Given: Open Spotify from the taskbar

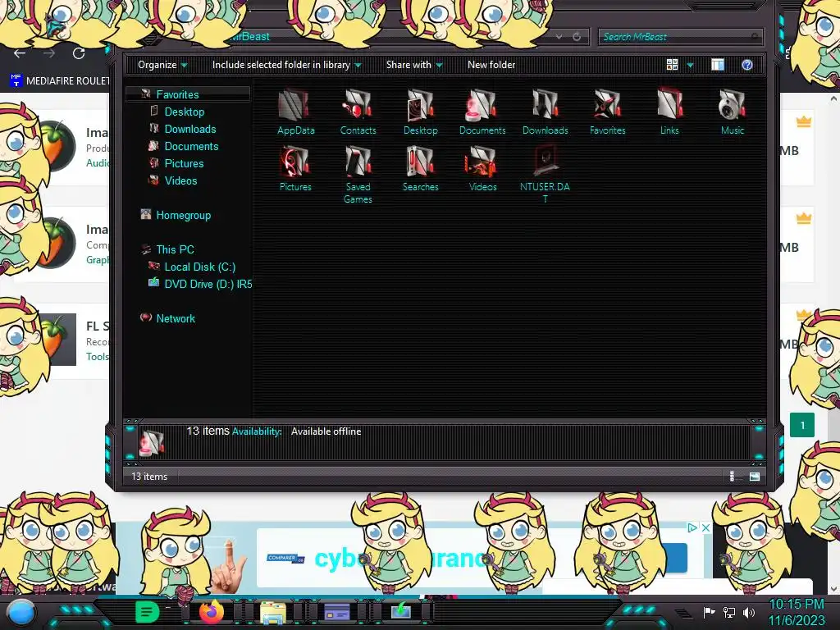Looking at the screenshot, I should [x=147, y=612].
